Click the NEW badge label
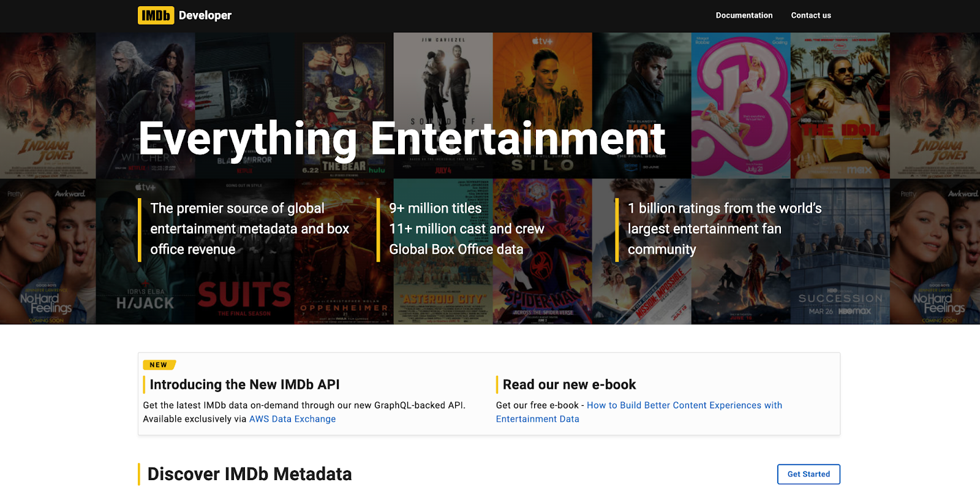 pos(159,365)
